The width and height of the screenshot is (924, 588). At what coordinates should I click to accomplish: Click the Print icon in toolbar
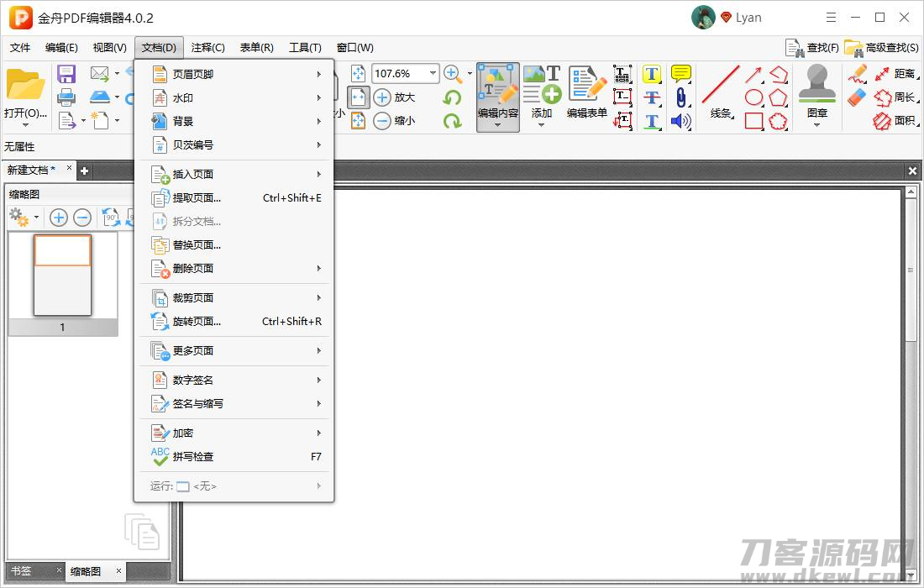tap(66, 97)
